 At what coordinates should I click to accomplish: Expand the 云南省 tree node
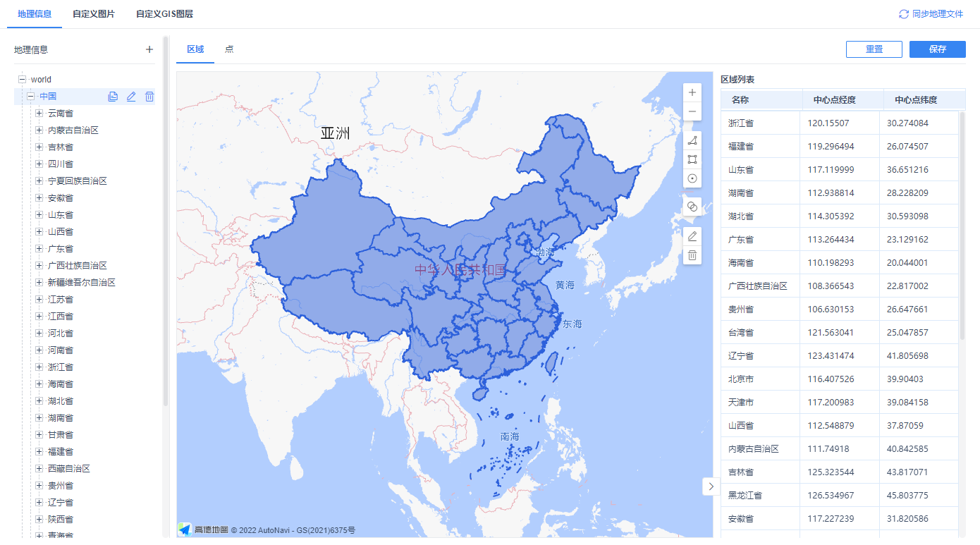click(39, 113)
